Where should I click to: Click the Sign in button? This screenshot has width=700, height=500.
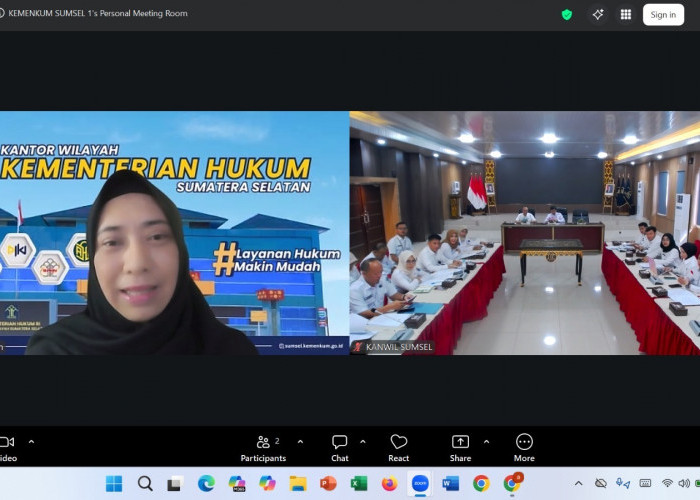663,15
